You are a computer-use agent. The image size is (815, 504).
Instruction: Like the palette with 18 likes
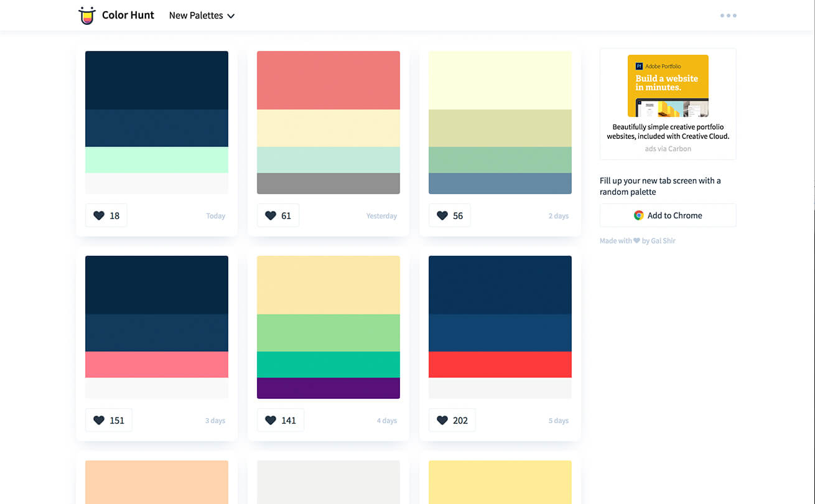click(106, 215)
